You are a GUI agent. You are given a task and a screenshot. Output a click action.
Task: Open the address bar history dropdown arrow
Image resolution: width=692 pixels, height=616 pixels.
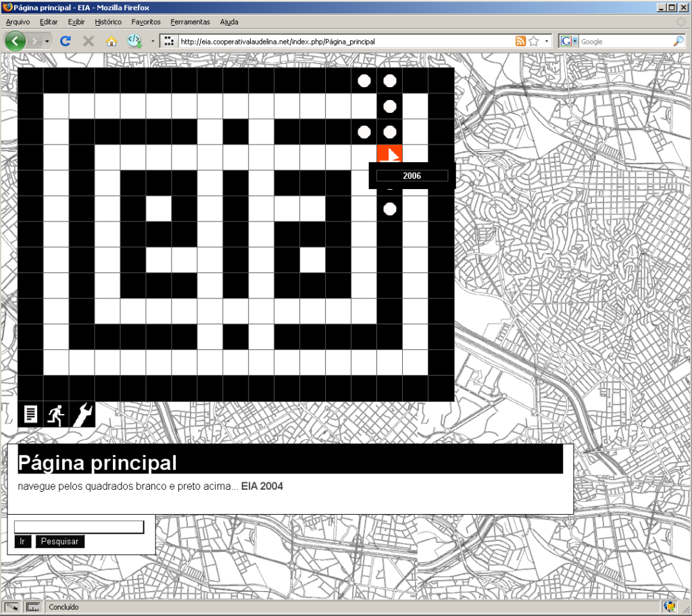[546, 41]
